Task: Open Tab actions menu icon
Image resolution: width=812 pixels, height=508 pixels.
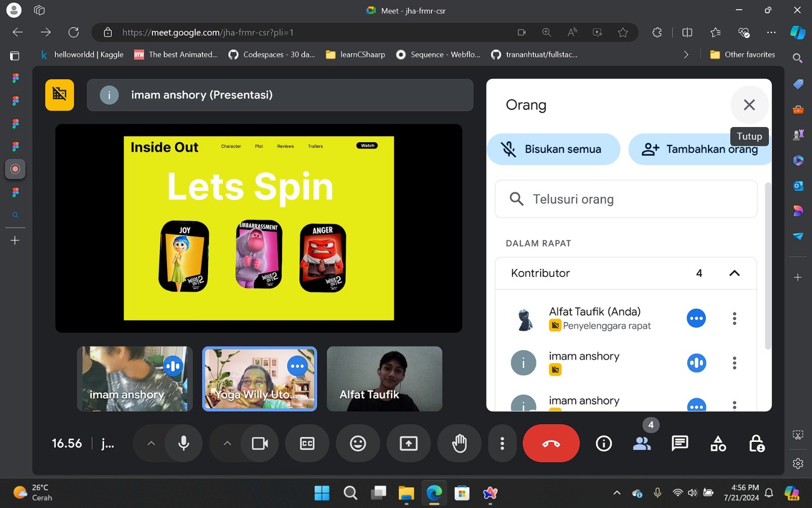Action: (x=15, y=56)
